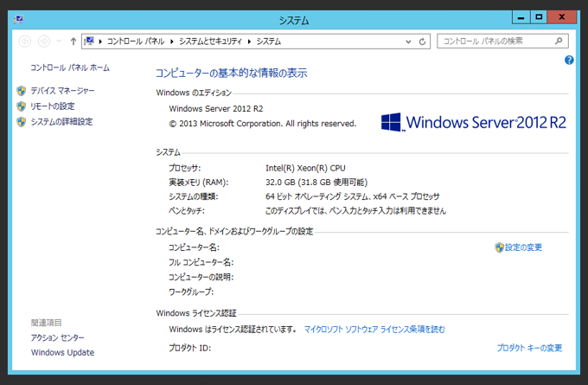Open マイクロソフト ソフトウェア ライセンス条項を読む link
The height and width of the screenshot is (385, 588).
pos(374,330)
